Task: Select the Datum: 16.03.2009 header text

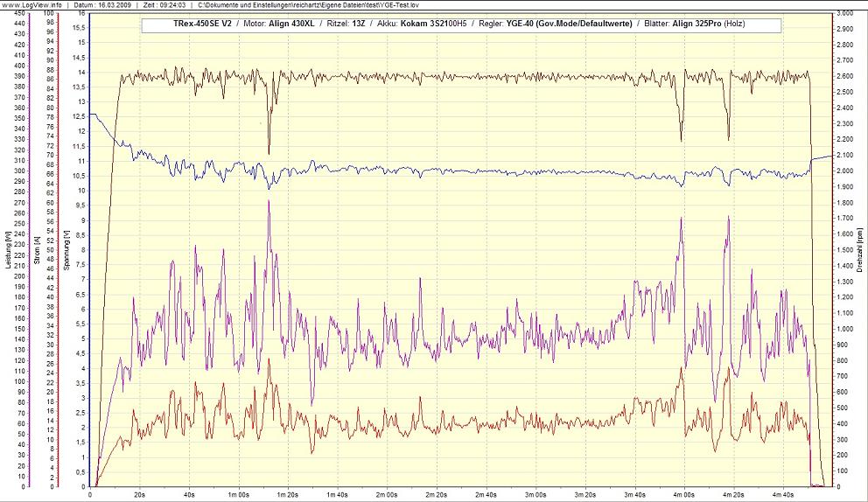Action: pyautogui.click(x=101, y=4)
